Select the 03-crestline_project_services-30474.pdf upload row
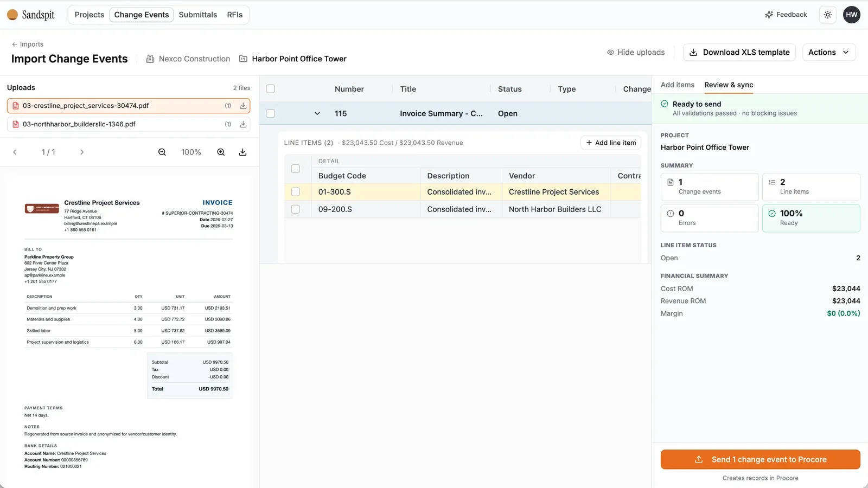This screenshot has width=868, height=488. click(x=129, y=106)
